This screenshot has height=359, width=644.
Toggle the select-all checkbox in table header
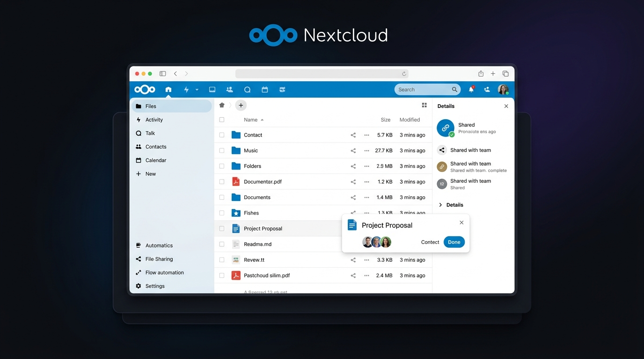(222, 120)
